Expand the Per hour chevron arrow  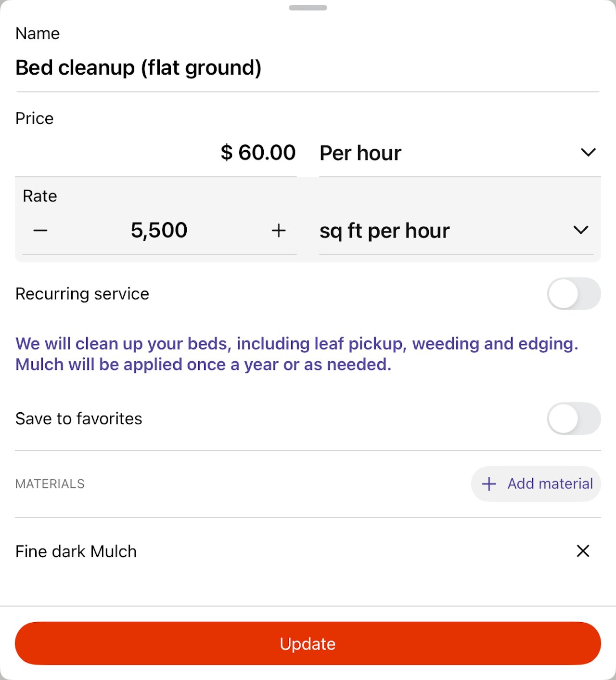tap(588, 153)
